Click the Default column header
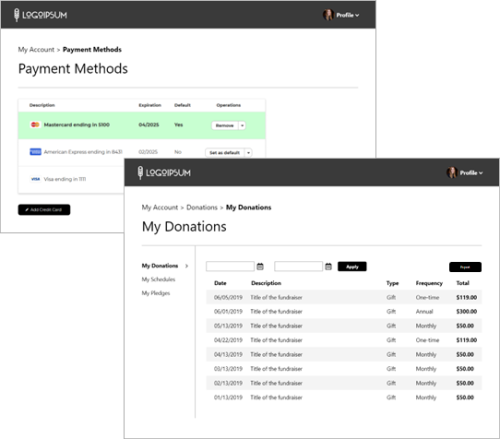 182,105
